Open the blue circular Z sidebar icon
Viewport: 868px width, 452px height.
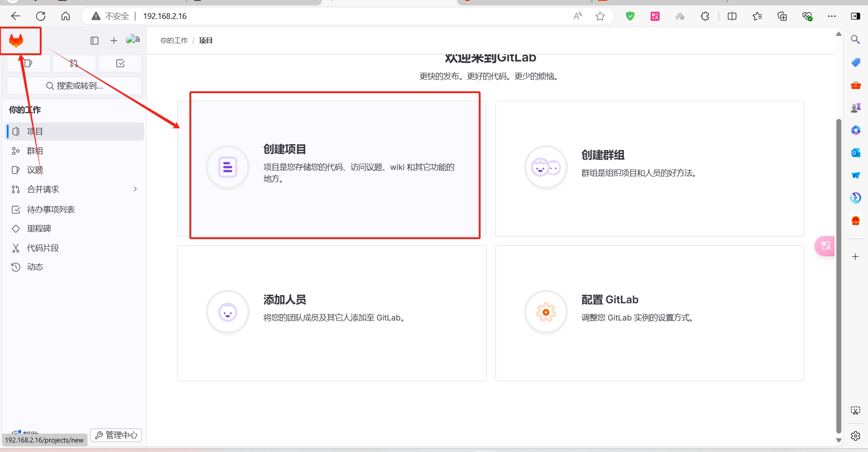pyautogui.click(x=855, y=198)
